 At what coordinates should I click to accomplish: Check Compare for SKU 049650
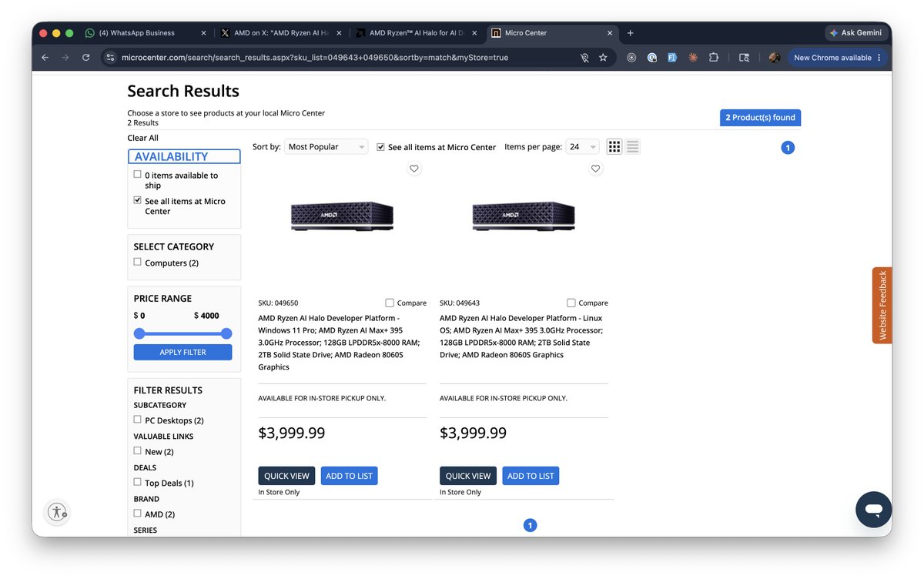coord(390,303)
